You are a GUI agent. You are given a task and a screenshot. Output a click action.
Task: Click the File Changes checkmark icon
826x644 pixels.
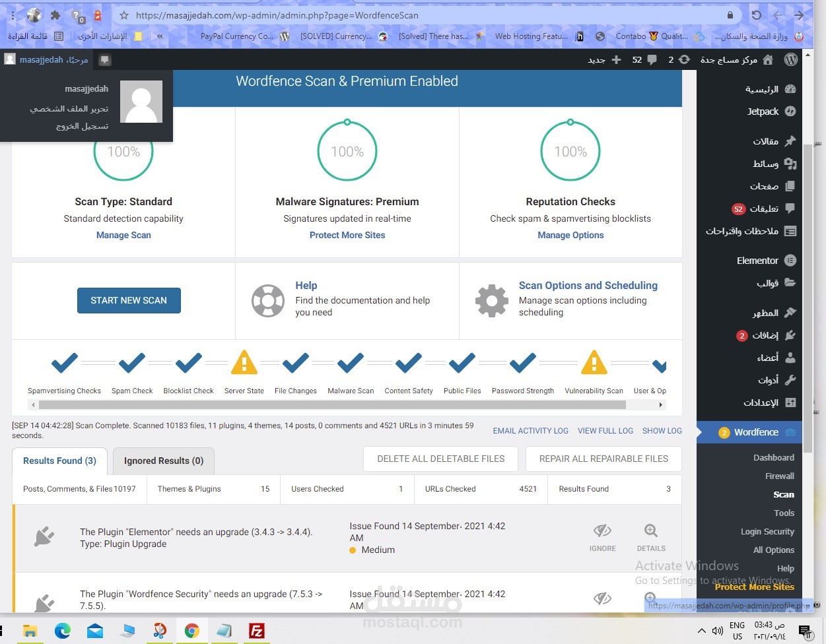[296, 363]
